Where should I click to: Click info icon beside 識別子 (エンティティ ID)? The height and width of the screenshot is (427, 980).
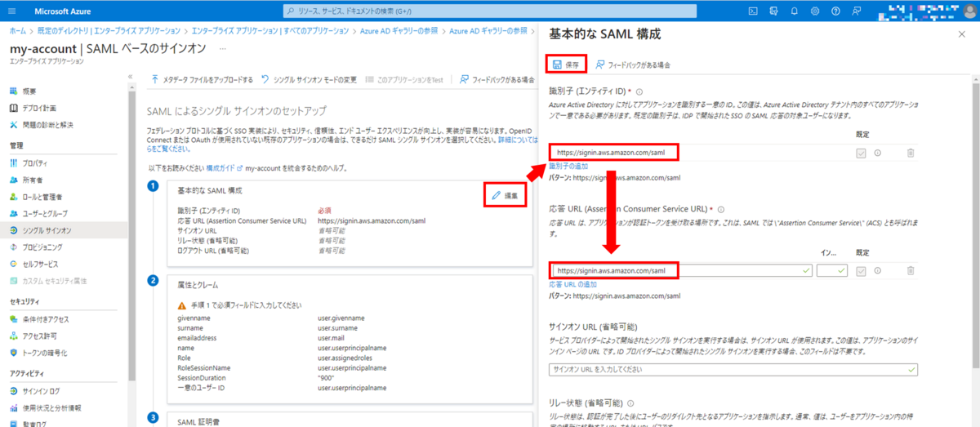pos(639,92)
